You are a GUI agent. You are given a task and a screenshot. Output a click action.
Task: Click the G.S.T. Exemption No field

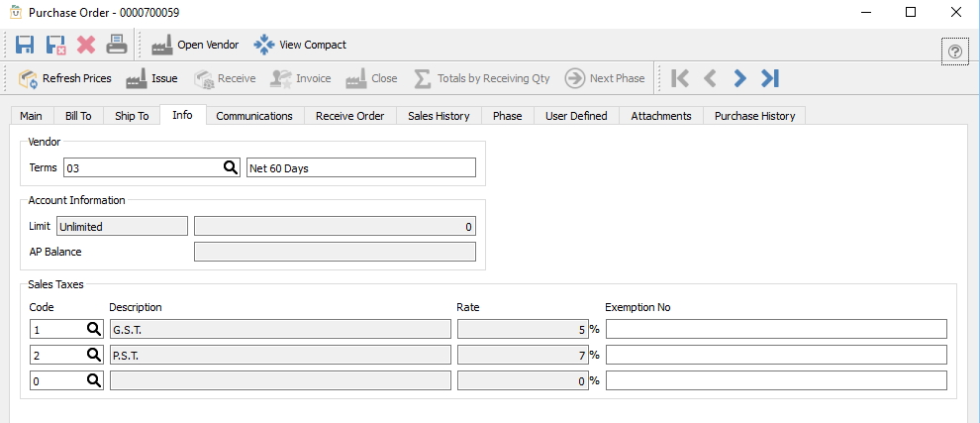(x=776, y=329)
